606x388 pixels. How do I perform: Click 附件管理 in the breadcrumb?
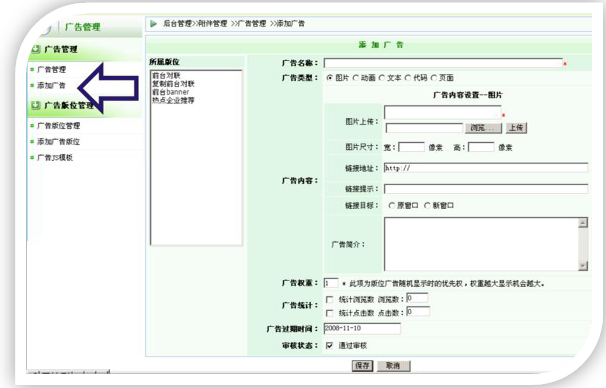click(213, 24)
